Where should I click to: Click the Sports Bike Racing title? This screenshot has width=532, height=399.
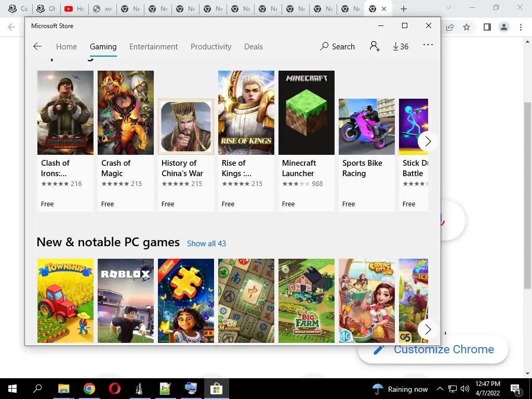pos(362,168)
